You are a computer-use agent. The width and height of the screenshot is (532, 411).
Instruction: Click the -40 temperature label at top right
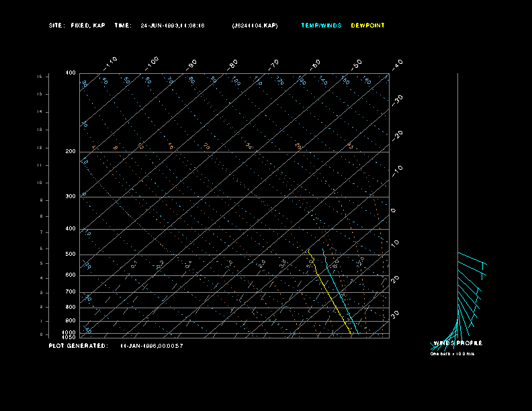point(396,64)
